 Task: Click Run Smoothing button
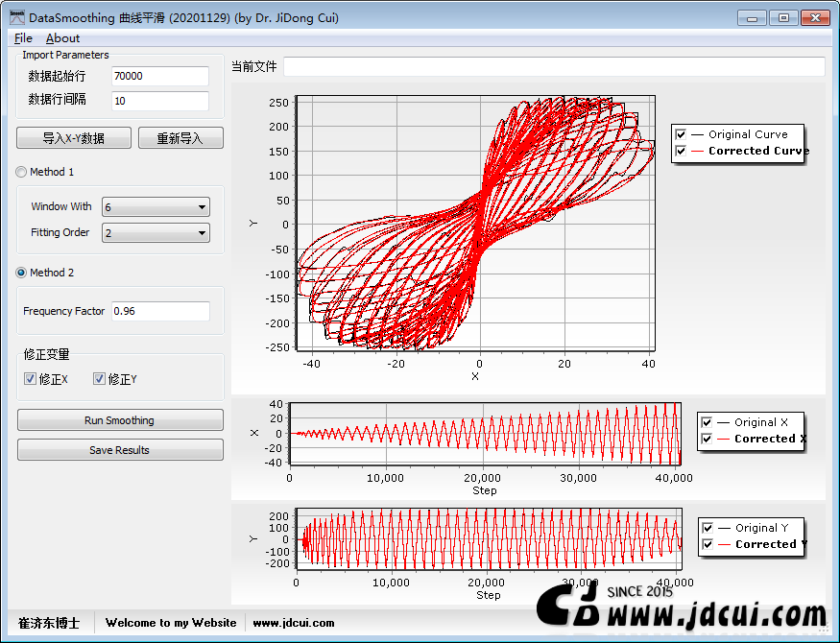(x=120, y=420)
